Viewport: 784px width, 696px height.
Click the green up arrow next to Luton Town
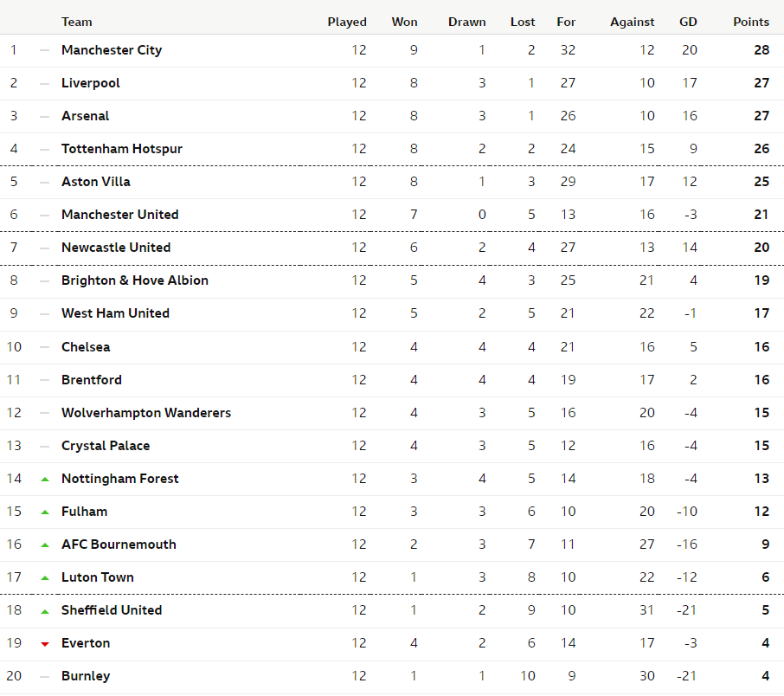coord(45,578)
